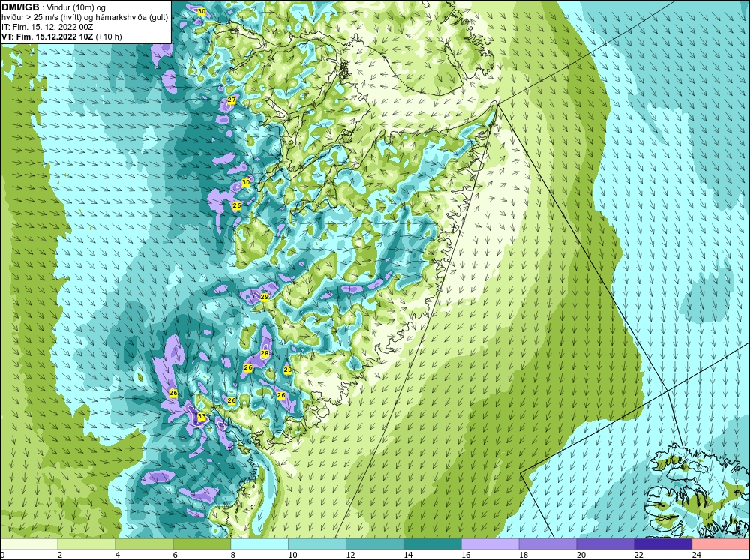Click the yellow 33 max gust label

coord(201,417)
